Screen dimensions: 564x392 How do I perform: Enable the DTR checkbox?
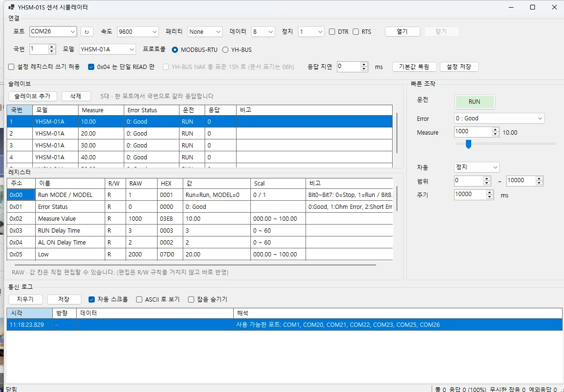point(332,32)
